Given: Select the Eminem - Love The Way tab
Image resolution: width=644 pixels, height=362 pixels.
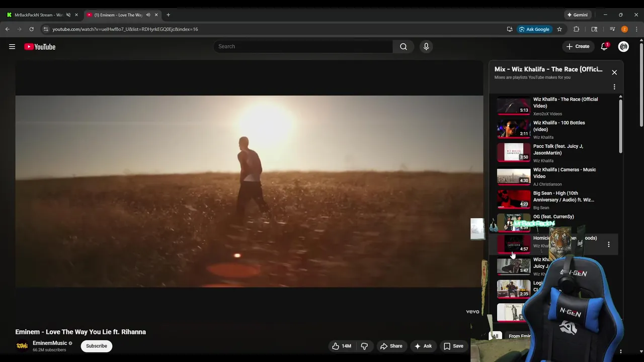Looking at the screenshot, I should [x=118, y=15].
